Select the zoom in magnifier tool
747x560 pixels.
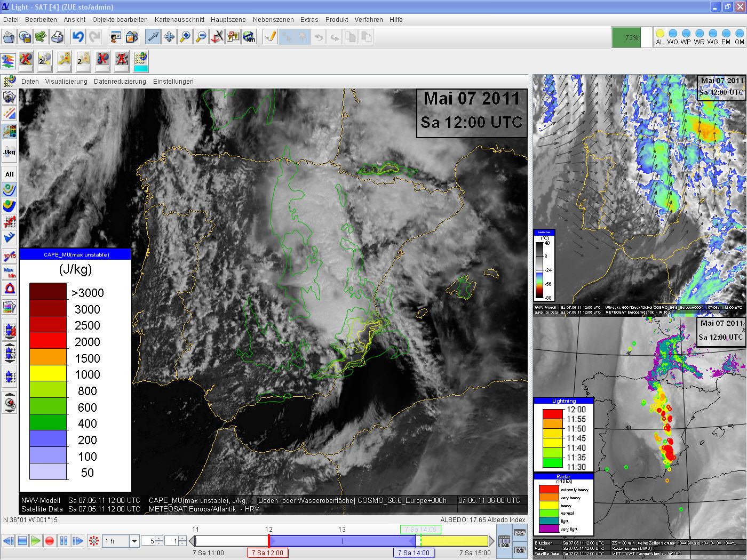tap(185, 37)
